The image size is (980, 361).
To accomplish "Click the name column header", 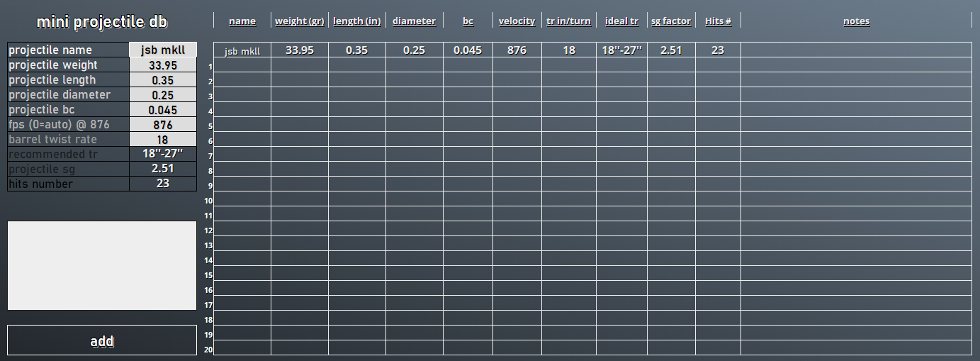I will pyautogui.click(x=242, y=21).
